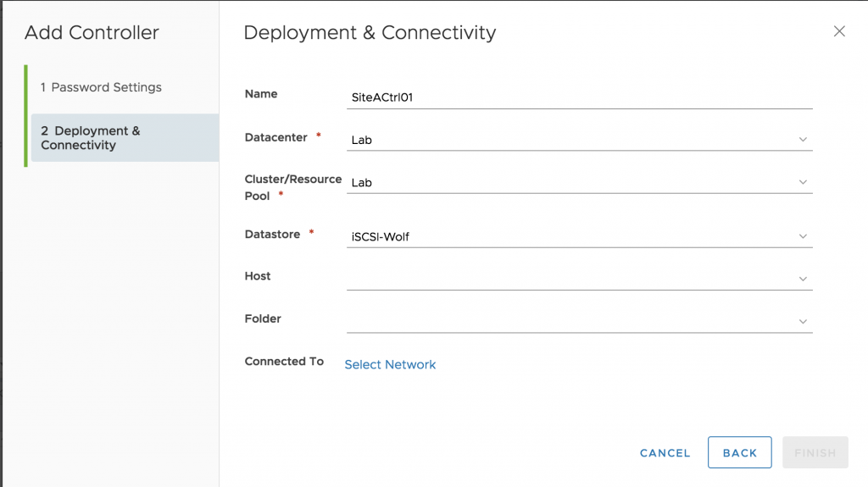Image resolution: width=868 pixels, height=487 pixels.
Task: Click the Name field containing SiteACtrl01
Action: pos(580,97)
